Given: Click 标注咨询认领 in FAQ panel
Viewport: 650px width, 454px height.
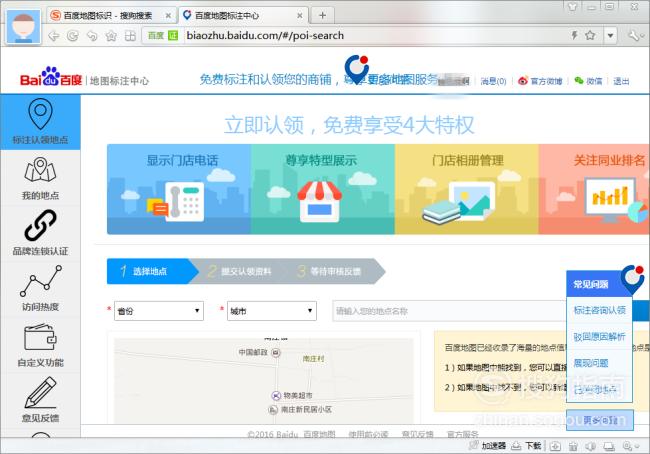Looking at the screenshot, I should tap(599, 310).
